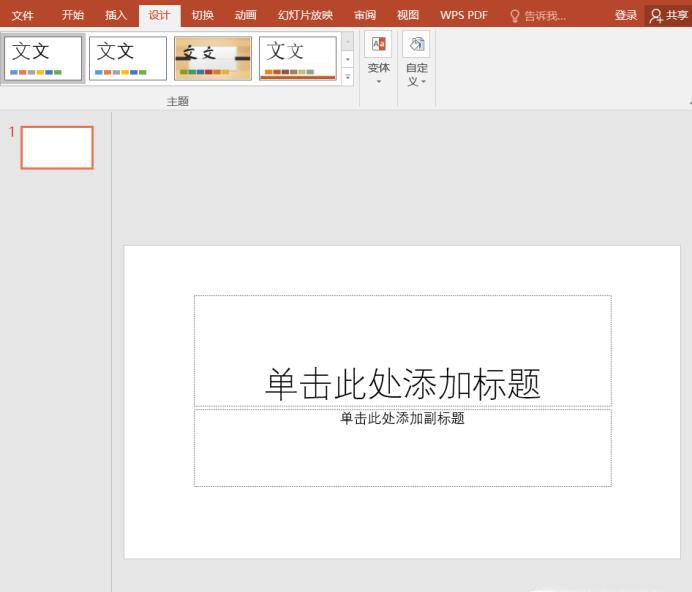
Task: Apply the fourth theme with red underline
Action: click(x=297, y=58)
